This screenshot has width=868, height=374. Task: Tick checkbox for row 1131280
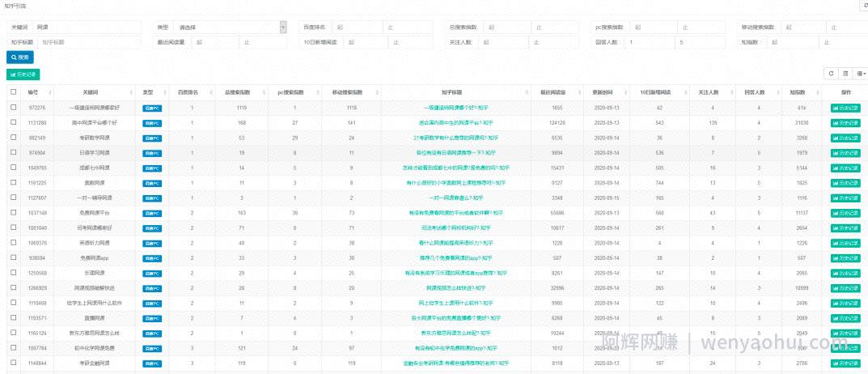pyautogui.click(x=13, y=122)
